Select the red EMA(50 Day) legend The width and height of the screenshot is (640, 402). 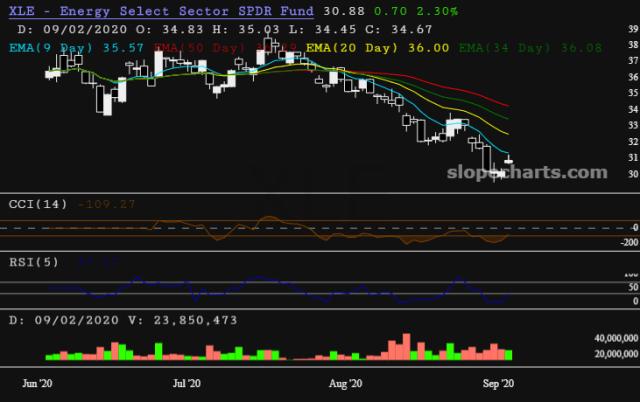pyautogui.click(x=225, y=48)
